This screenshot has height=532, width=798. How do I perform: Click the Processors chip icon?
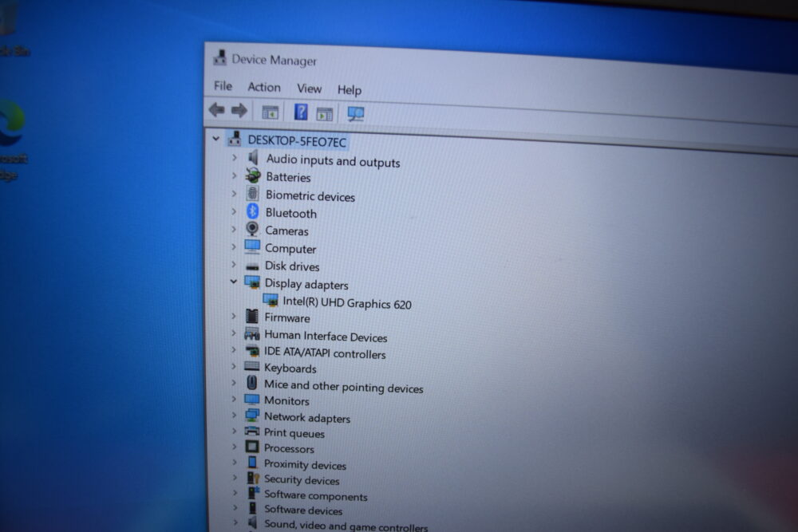(252, 447)
